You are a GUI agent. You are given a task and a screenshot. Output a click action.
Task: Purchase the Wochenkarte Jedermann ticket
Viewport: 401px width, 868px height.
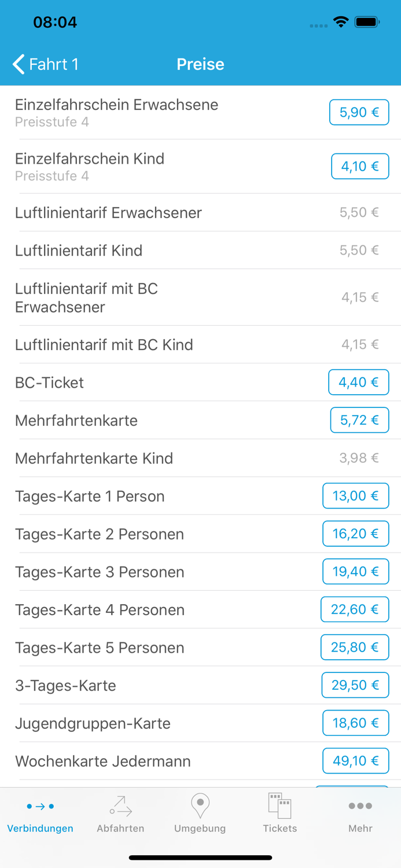tap(355, 761)
